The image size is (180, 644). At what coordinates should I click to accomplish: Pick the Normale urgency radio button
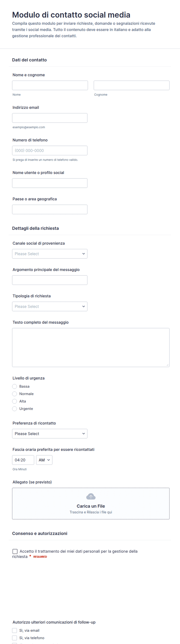click(15, 394)
